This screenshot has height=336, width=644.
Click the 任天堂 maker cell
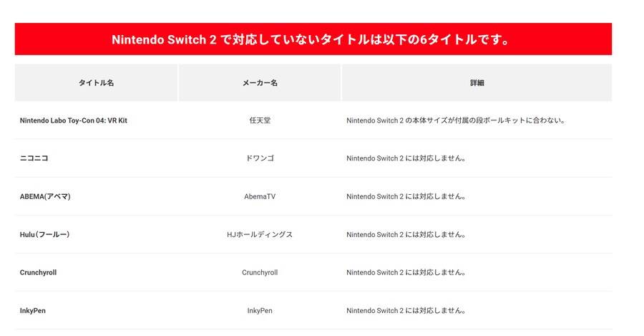(260, 120)
